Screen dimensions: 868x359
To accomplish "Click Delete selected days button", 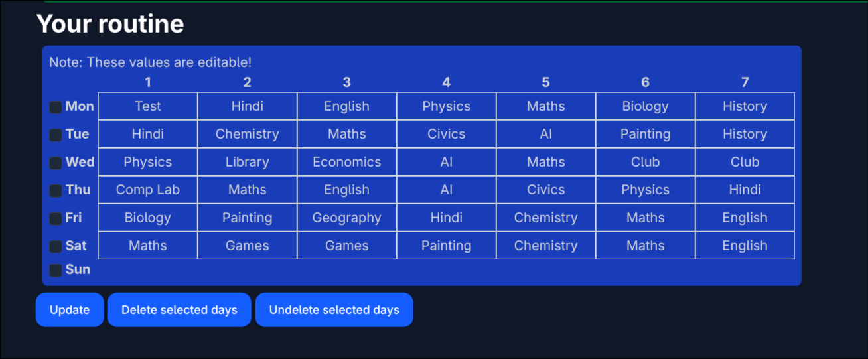I will coord(179,310).
